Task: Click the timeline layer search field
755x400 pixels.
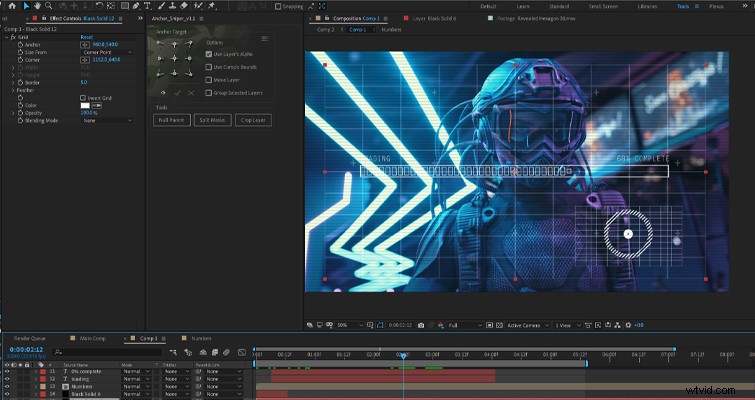Action: pyautogui.click(x=107, y=353)
